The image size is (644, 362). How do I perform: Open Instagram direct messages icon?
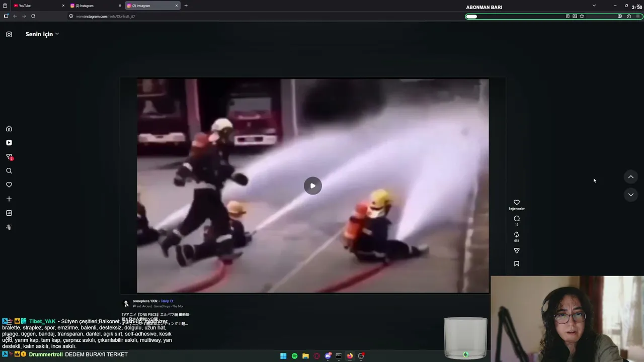[9, 157]
